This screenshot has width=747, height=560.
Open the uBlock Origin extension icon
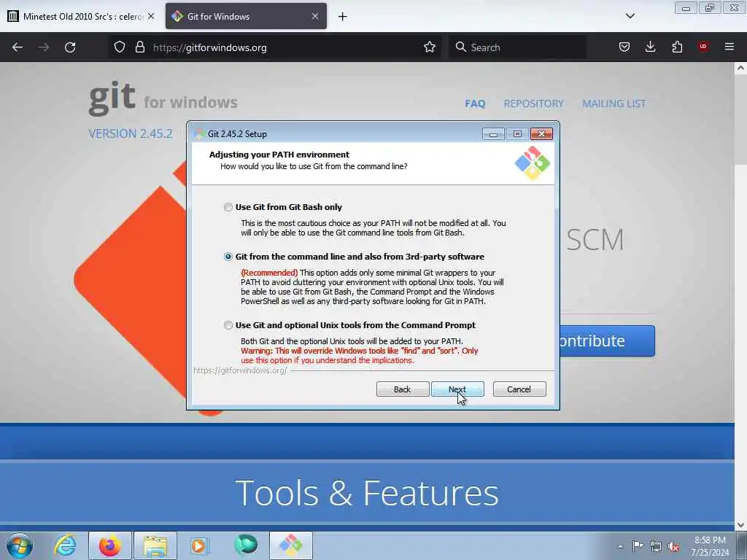click(x=703, y=47)
